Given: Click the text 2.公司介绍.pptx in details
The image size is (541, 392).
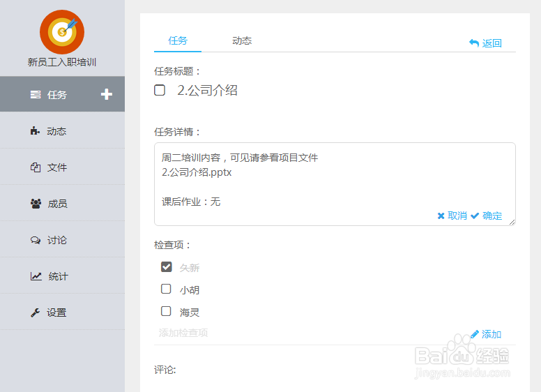Looking at the screenshot, I should 197,172.
